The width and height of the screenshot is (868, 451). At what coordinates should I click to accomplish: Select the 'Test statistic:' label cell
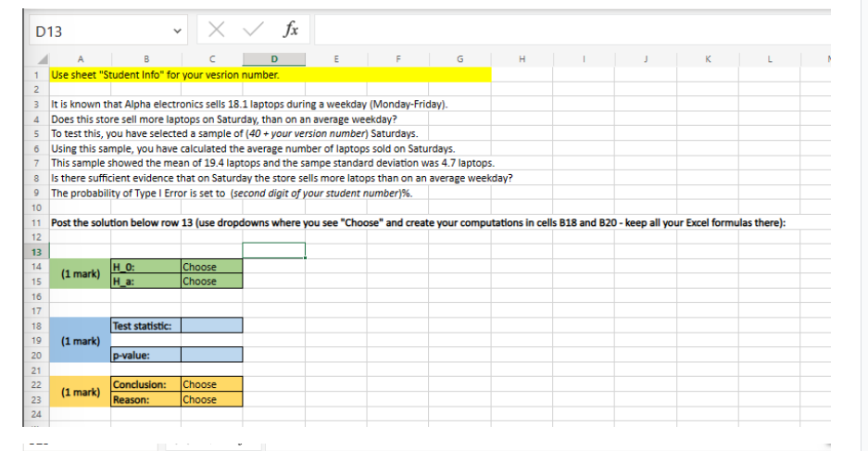146,325
